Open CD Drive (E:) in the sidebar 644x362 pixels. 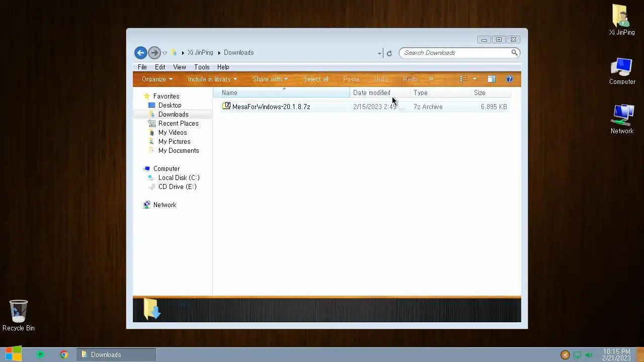point(177,187)
